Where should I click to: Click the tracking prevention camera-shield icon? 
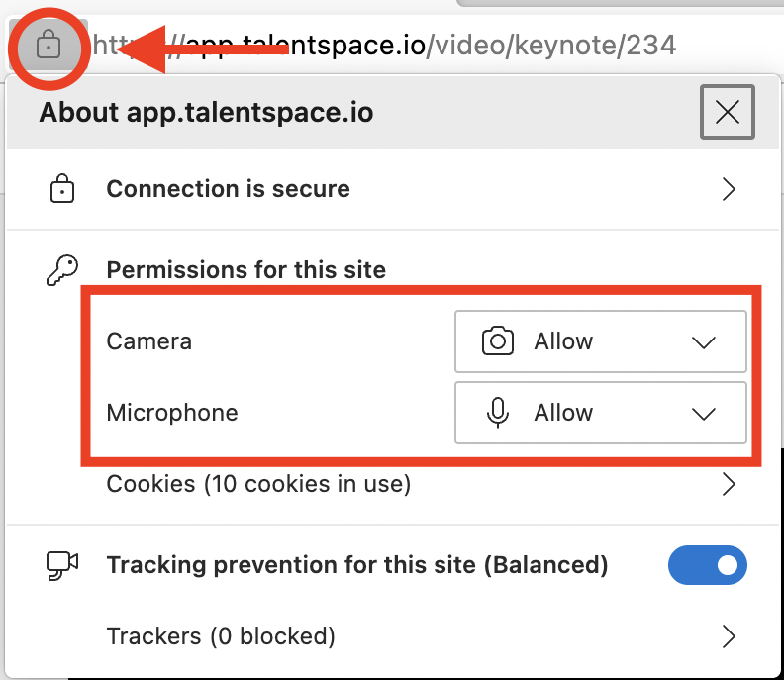pyautogui.click(x=62, y=565)
